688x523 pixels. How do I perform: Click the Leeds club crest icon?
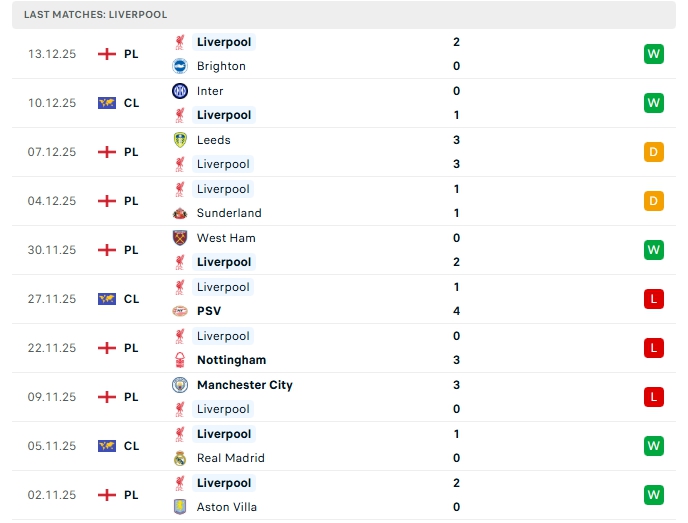click(180, 140)
